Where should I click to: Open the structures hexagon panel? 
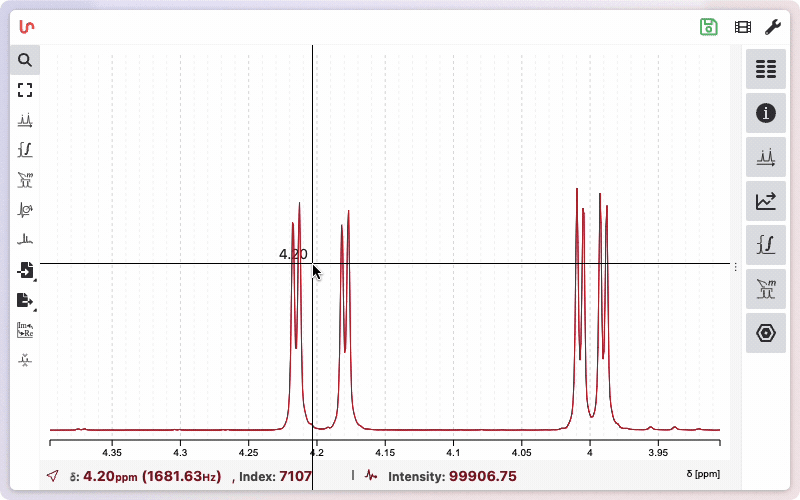(766, 333)
